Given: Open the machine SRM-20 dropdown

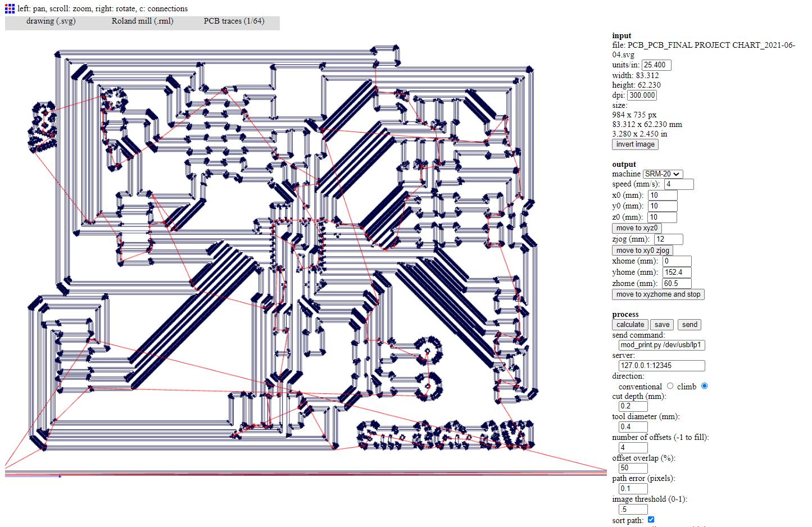Looking at the screenshot, I should click(663, 174).
